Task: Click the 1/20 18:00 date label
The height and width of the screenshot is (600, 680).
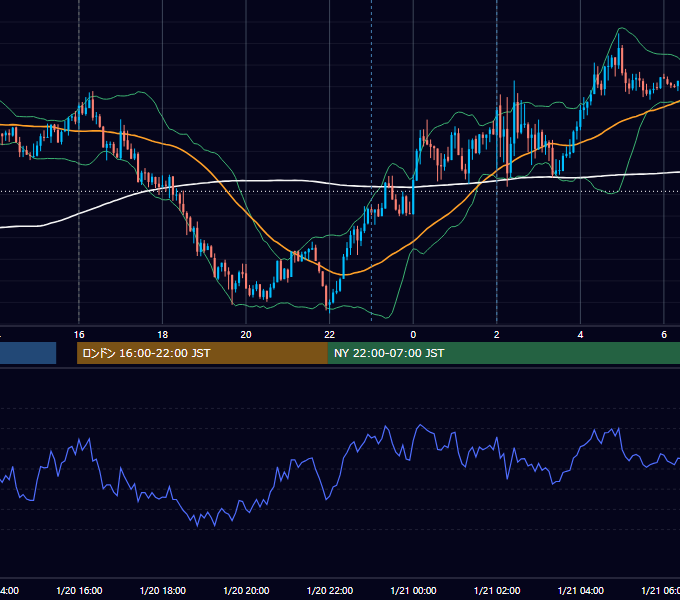Action: [x=163, y=591]
